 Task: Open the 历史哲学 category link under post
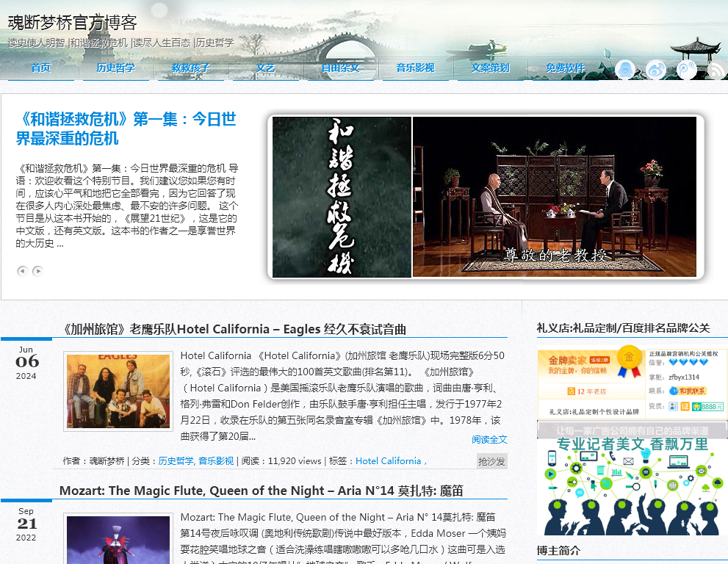tap(176, 461)
